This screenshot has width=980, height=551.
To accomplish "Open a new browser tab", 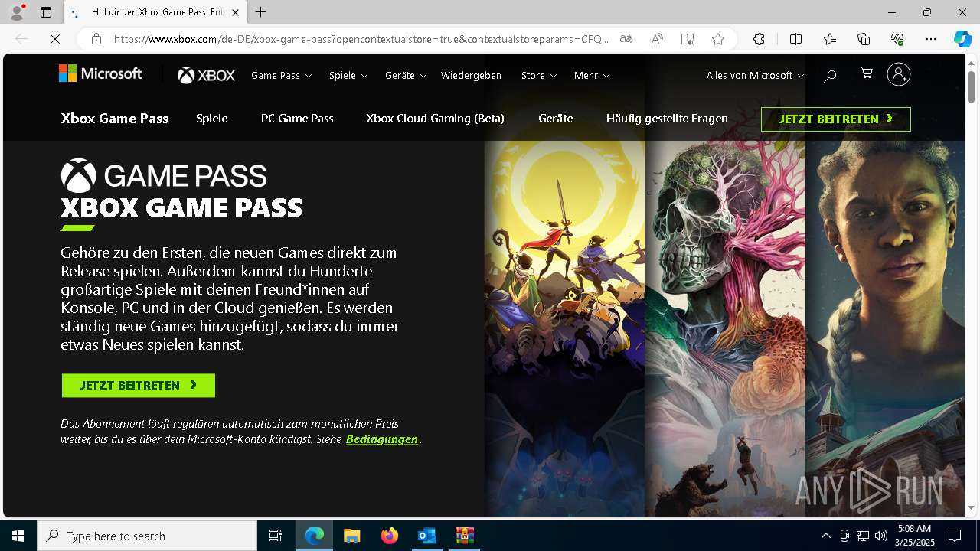I will tap(261, 12).
